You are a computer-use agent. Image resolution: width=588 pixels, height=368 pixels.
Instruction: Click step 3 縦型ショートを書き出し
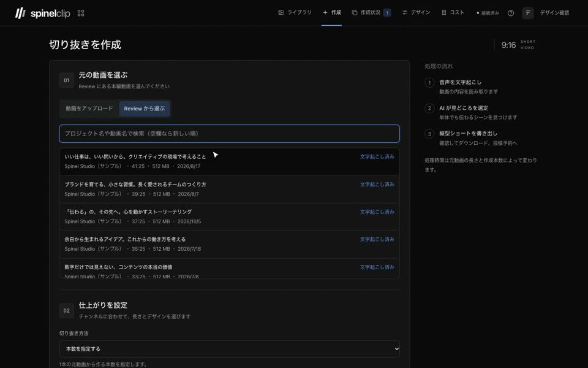click(469, 133)
